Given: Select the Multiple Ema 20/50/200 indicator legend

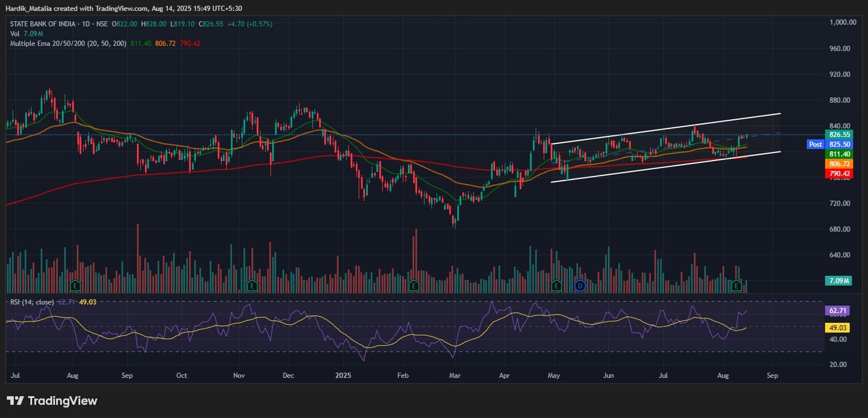Looking at the screenshot, I should pos(69,44).
